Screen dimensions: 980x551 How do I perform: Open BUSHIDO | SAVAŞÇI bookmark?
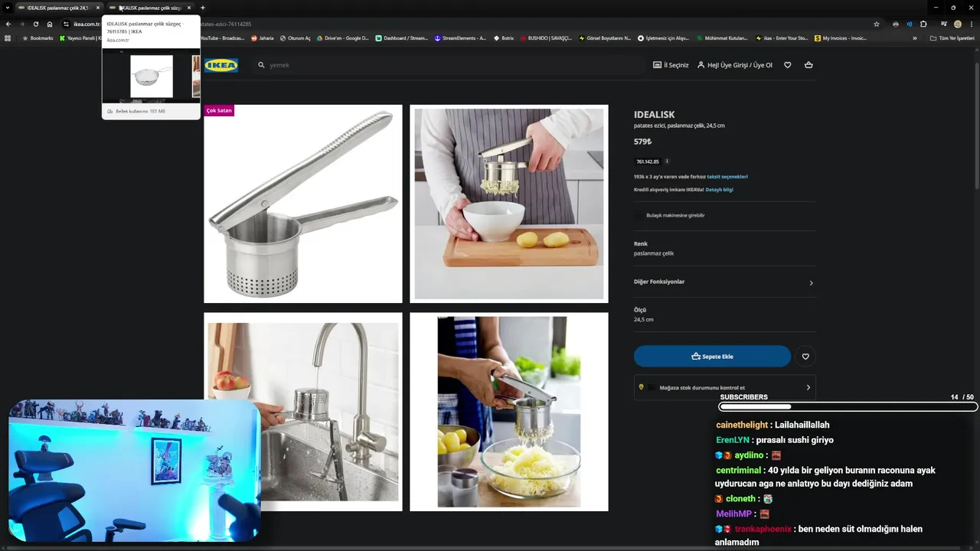pos(546,37)
